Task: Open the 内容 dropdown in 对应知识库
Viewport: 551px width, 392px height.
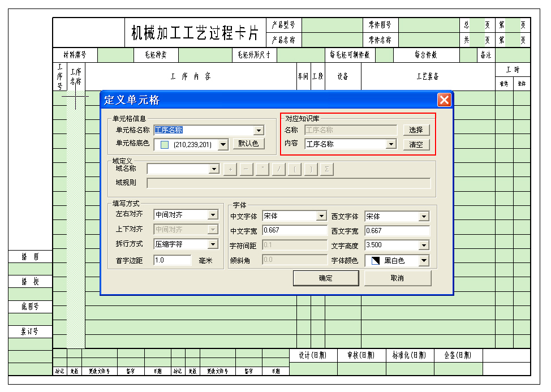Action: (390, 144)
